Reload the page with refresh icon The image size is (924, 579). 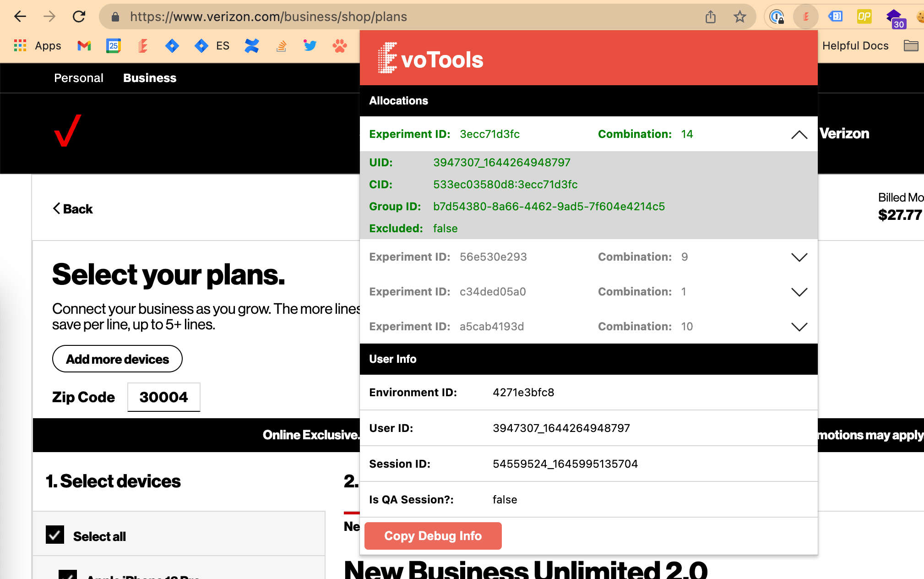[x=79, y=17]
